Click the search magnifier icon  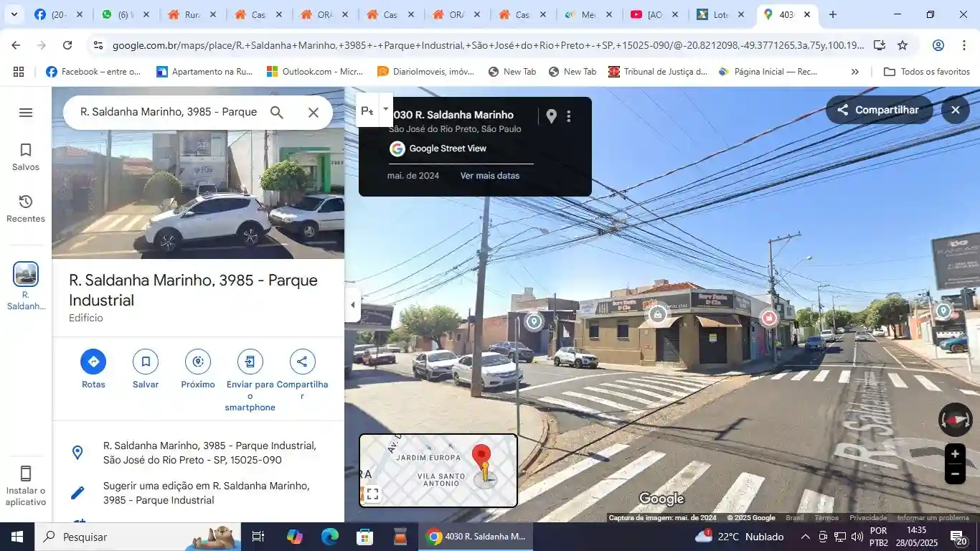(x=277, y=113)
